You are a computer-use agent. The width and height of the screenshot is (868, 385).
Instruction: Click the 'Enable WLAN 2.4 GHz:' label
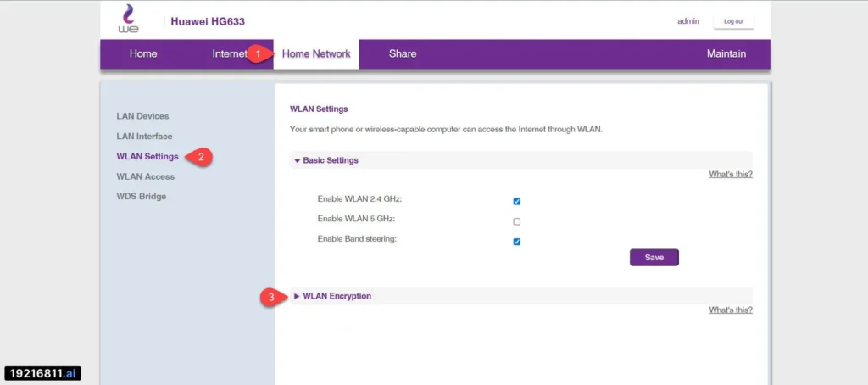point(359,199)
